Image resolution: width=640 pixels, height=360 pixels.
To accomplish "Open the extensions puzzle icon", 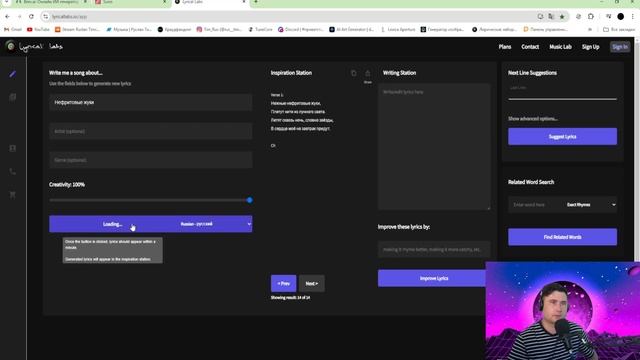I will 591,16.
